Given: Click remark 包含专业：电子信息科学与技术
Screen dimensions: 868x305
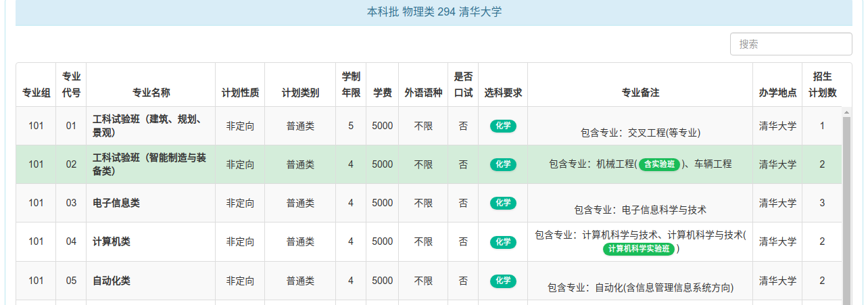Looking at the screenshot, I should point(640,210).
